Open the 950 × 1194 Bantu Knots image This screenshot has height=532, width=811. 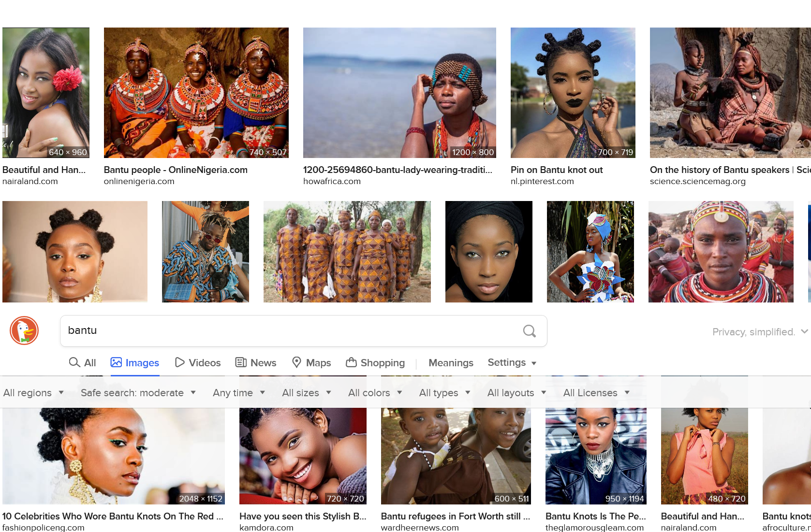(596, 456)
